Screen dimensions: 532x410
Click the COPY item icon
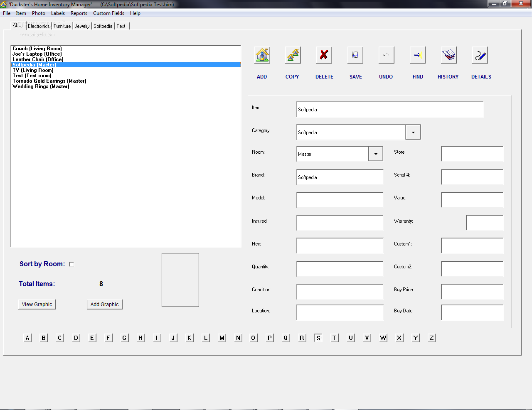point(293,55)
